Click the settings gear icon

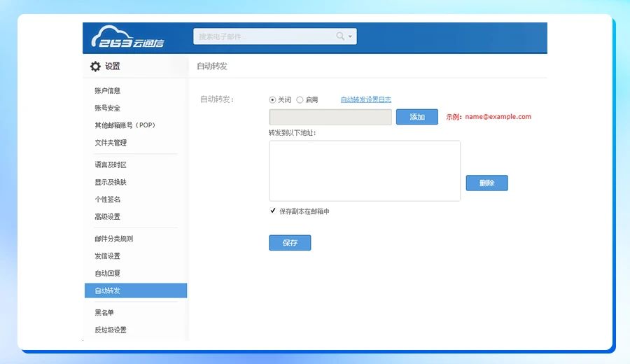coord(95,66)
